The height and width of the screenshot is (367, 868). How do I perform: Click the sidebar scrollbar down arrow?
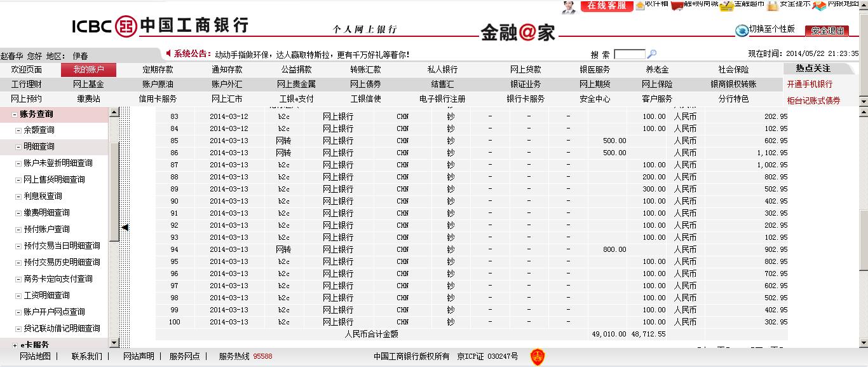[114, 342]
